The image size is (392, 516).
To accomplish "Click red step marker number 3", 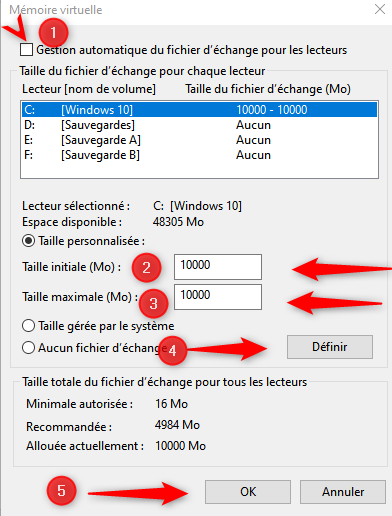I will coord(153,304).
